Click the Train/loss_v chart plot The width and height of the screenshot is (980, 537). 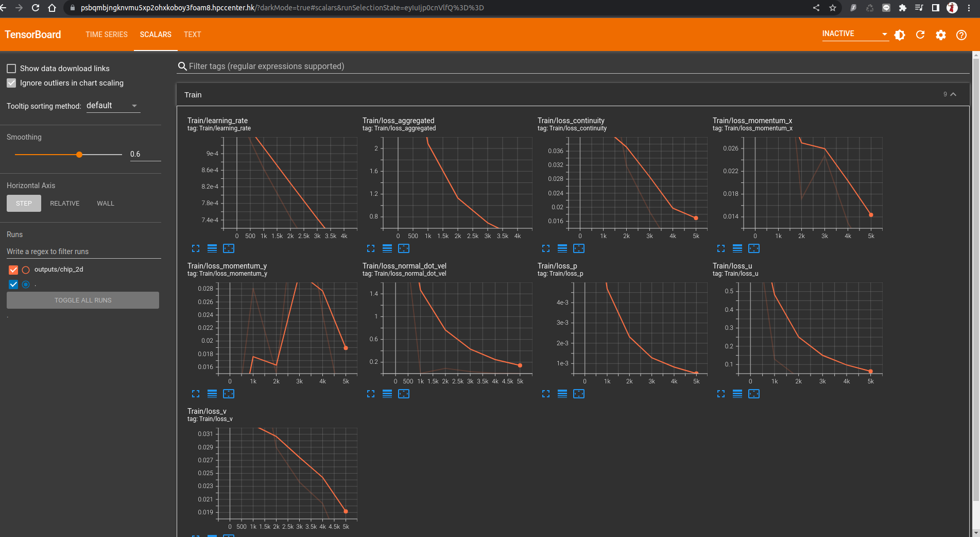288,474
